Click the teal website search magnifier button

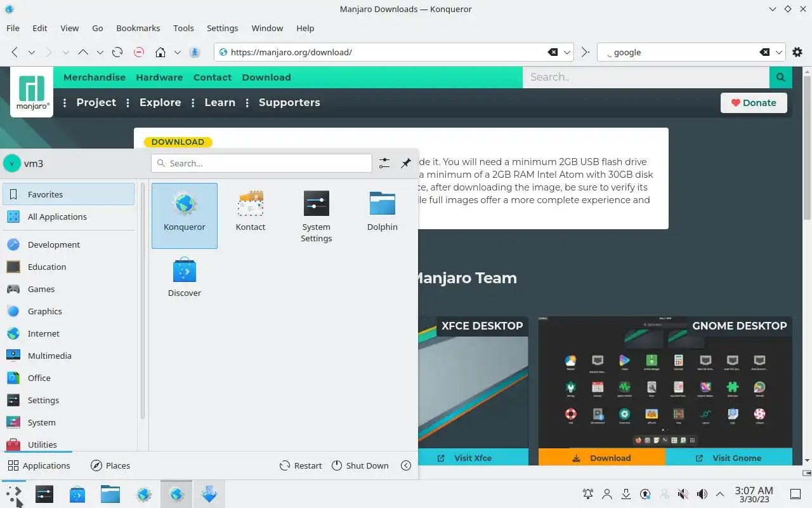tap(780, 77)
